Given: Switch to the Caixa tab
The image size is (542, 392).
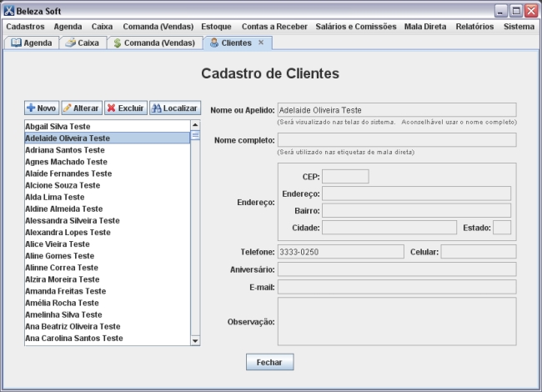Looking at the screenshot, I should coord(83,43).
